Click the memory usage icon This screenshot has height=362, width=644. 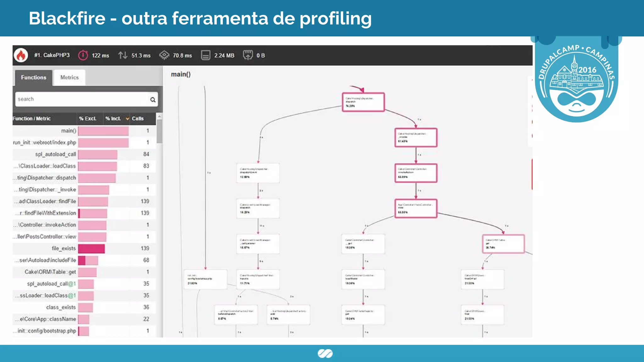pyautogui.click(x=206, y=55)
